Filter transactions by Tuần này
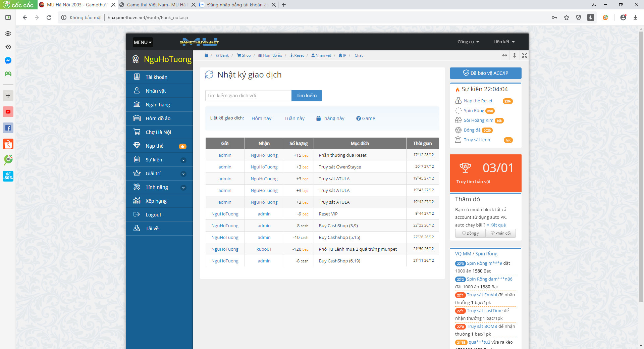The width and height of the screenshot is (644, 349). click(294, 118)
